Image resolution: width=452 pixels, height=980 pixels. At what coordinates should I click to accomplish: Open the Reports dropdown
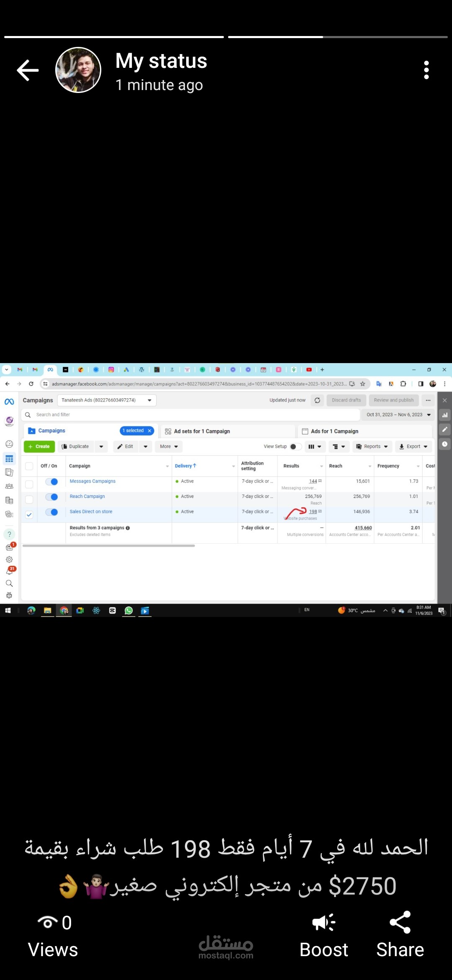click(x=372, y=446)
